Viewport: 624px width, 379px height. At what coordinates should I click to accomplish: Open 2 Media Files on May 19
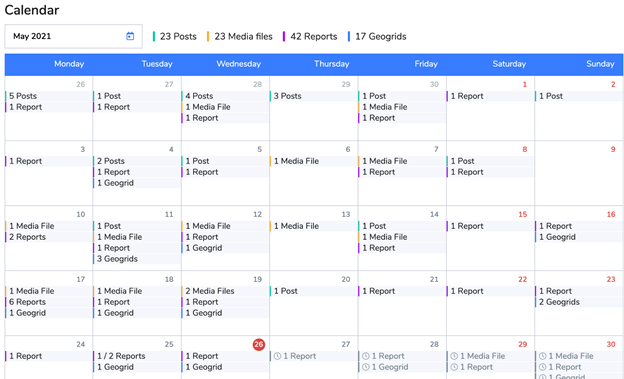point(225,291)
